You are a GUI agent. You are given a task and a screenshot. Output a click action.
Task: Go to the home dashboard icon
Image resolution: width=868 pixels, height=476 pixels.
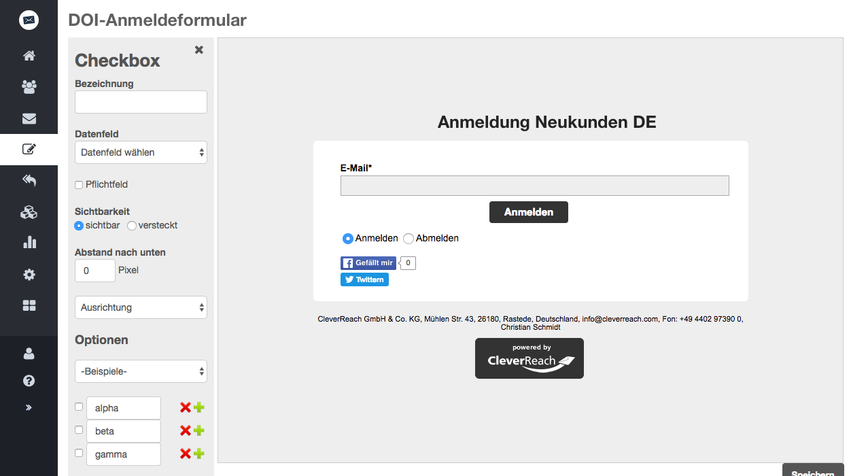(x=29, y=56)
